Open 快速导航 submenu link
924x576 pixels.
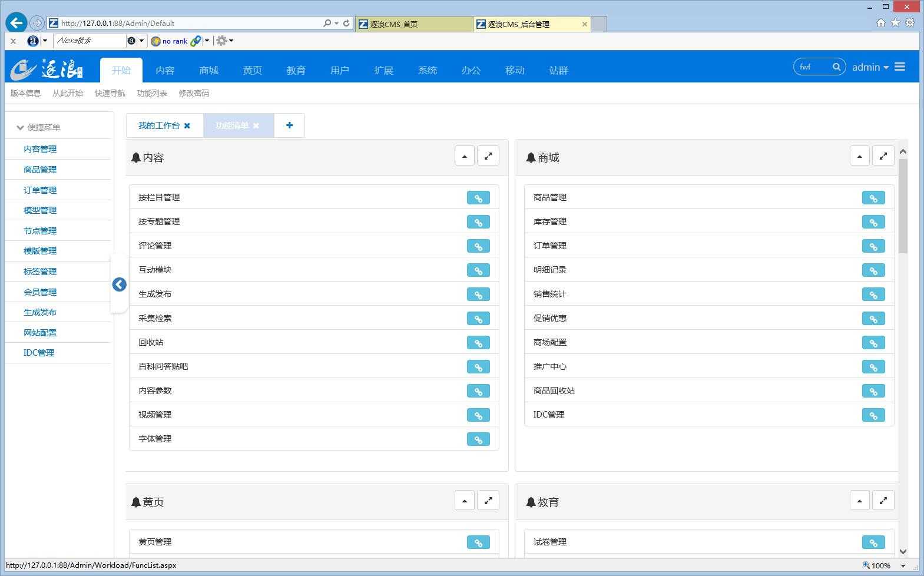click(110, 93)
